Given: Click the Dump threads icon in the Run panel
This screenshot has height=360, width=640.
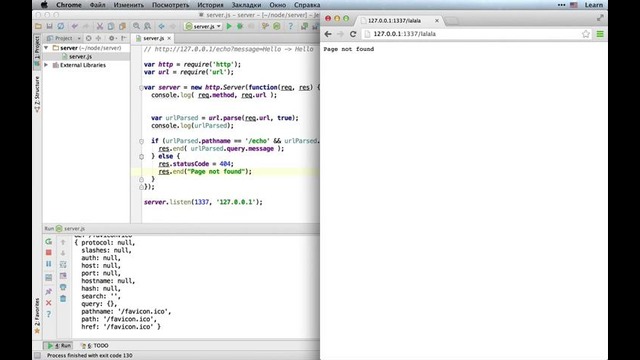Looking at the screenshot, I should 49,278.
